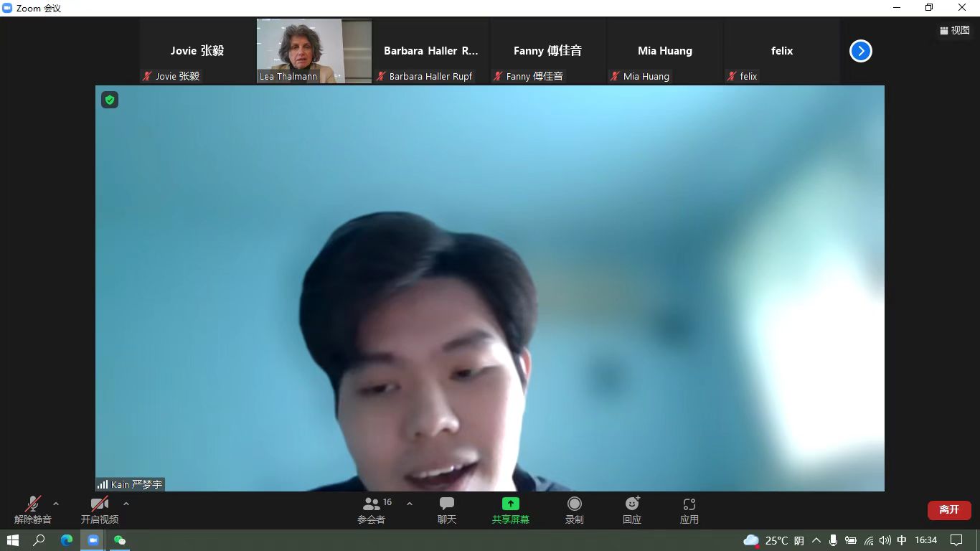Minimize the Zoom 会议 window
The height and width of the screenshot is (551, 980).
pos(897,8)
